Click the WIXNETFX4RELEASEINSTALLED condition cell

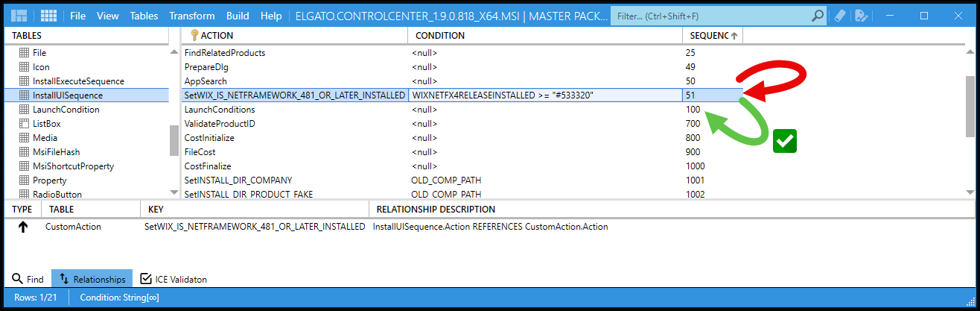click(x=545, y=95)
